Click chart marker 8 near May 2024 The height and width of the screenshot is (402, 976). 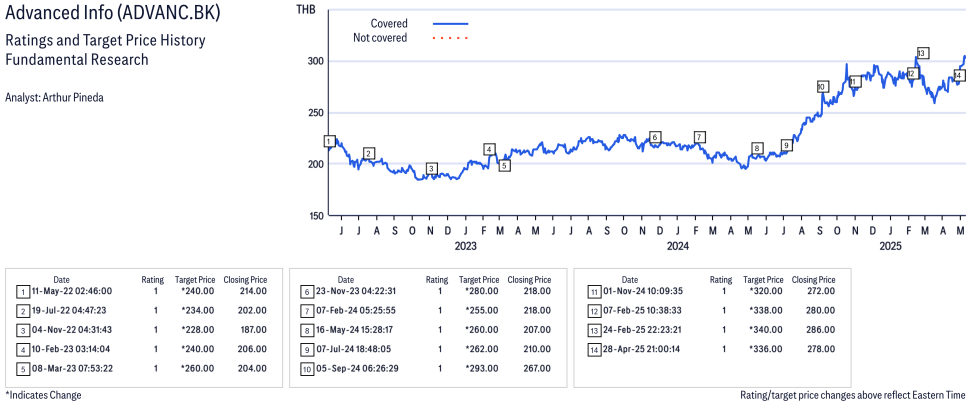(x=757, y=148)
